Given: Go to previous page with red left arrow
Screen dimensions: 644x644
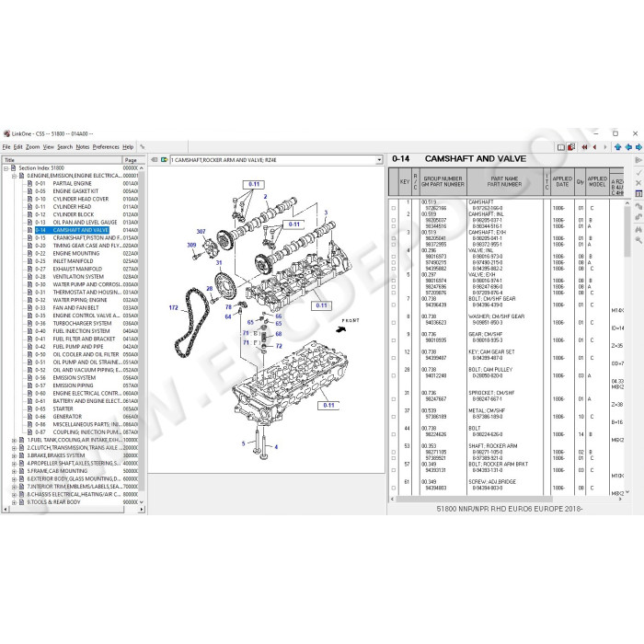Looking at the screenshot, I should point(594,147).
